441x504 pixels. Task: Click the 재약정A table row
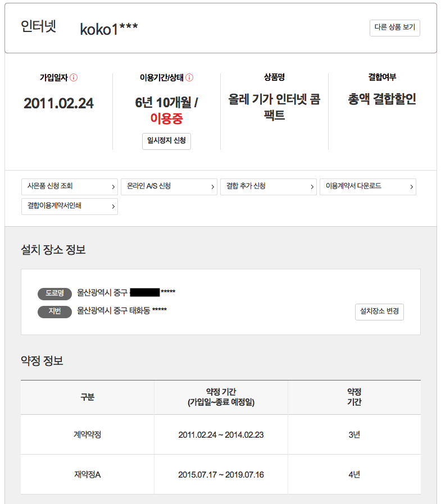pos(220,474)
